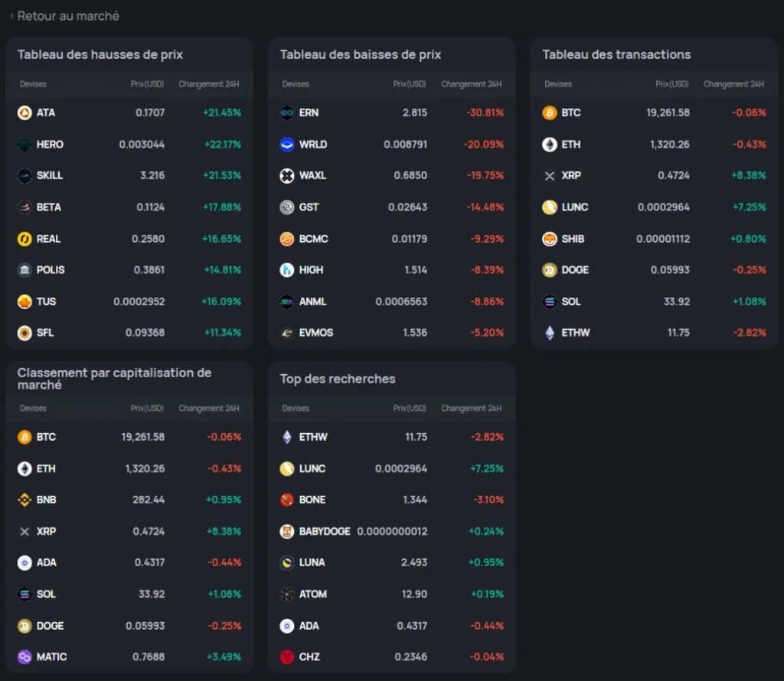This screenshot has width=784, height=681.
Task: Select BABYDOGE price 0.0000000012
Action: click(393, 531)
